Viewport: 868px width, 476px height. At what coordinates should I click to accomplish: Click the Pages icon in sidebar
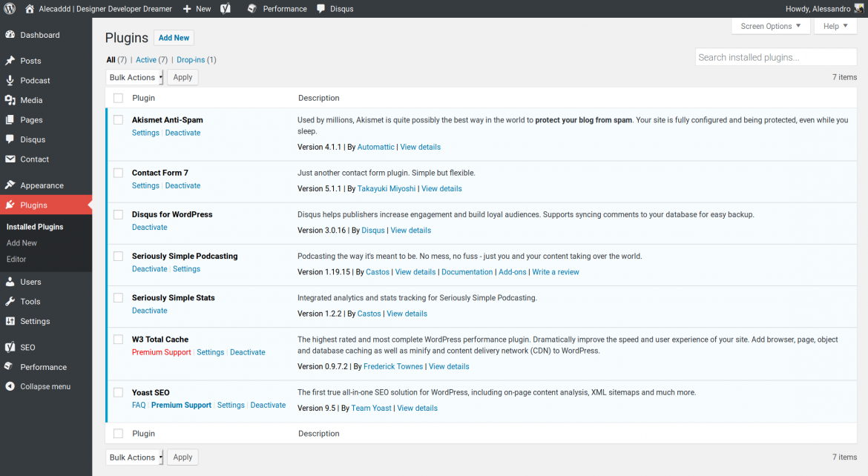click(10, 119)
